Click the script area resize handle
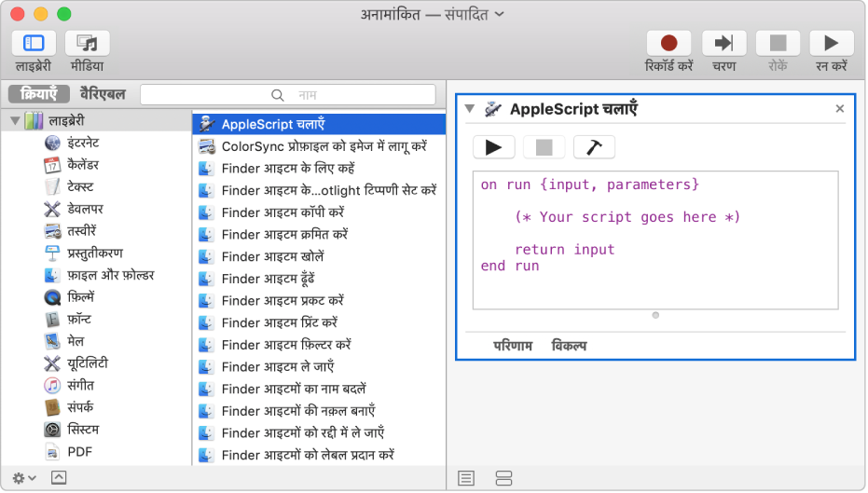The height and width of the screenshot is (493, 868). [x=655, y=315]
